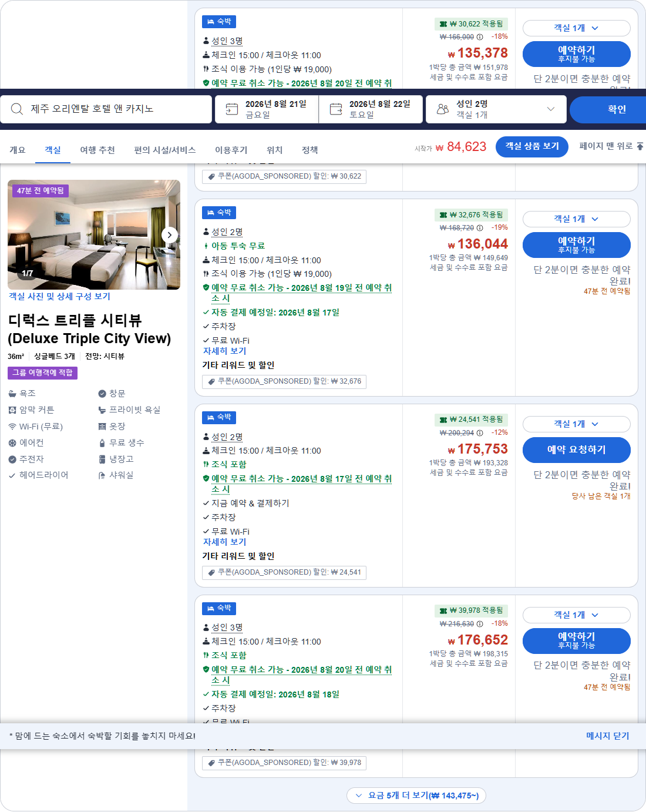Viewport: 646px width, 812px height.
Task: Click the Deluxe Triple room photo thumbnail
Action: click(x=94, y=235)
